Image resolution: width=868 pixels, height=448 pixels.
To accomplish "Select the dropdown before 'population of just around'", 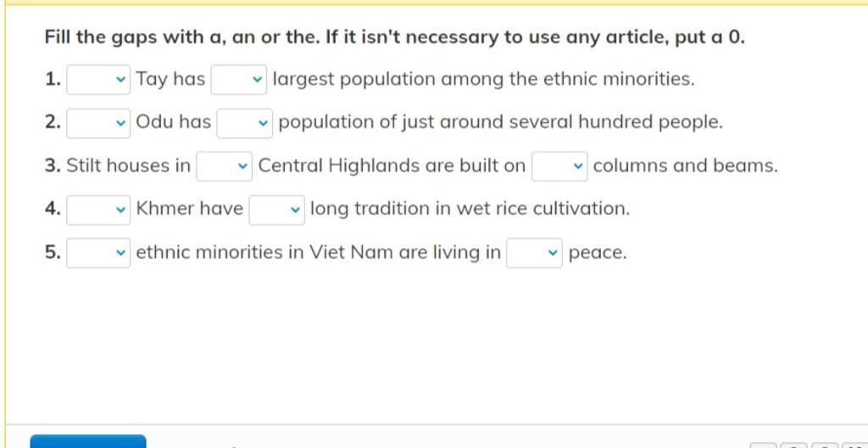I will 245,123.
